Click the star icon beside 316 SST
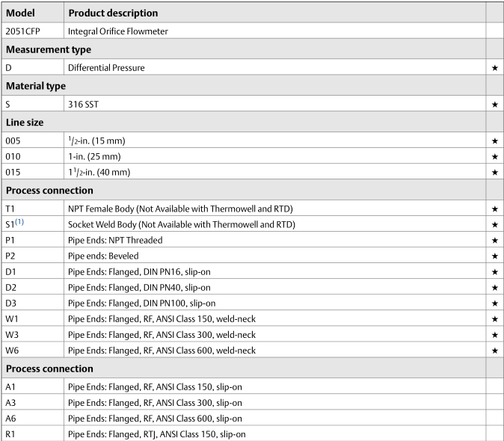 (494, 105)
